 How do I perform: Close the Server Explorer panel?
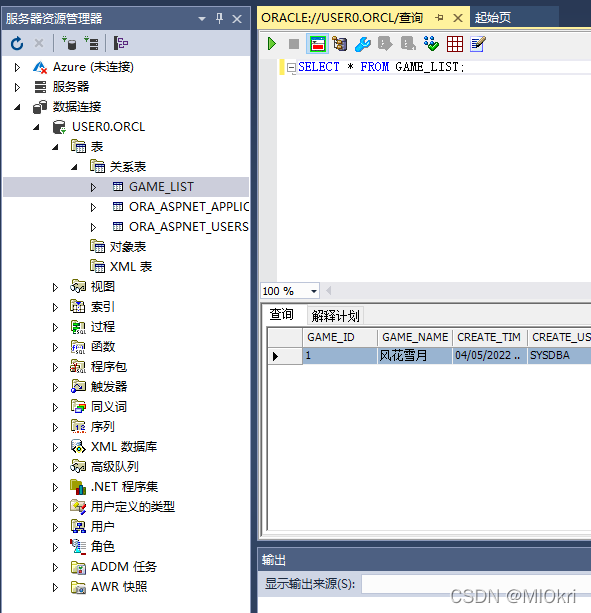point(237,19)
